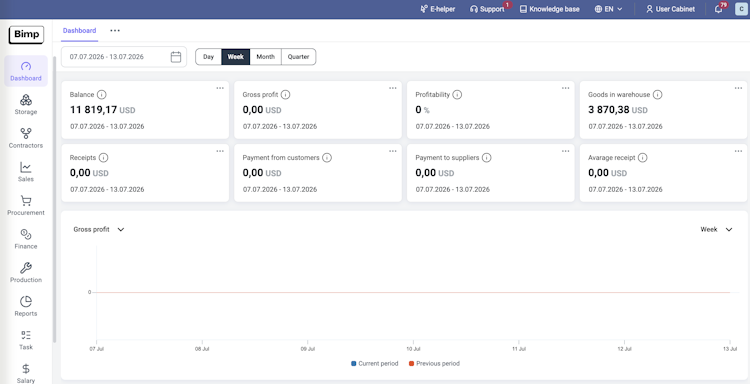Viewport: 750px width, 384px height.
Task: Click the 11 819,17 balance value
Action: (x=94, y=110)
